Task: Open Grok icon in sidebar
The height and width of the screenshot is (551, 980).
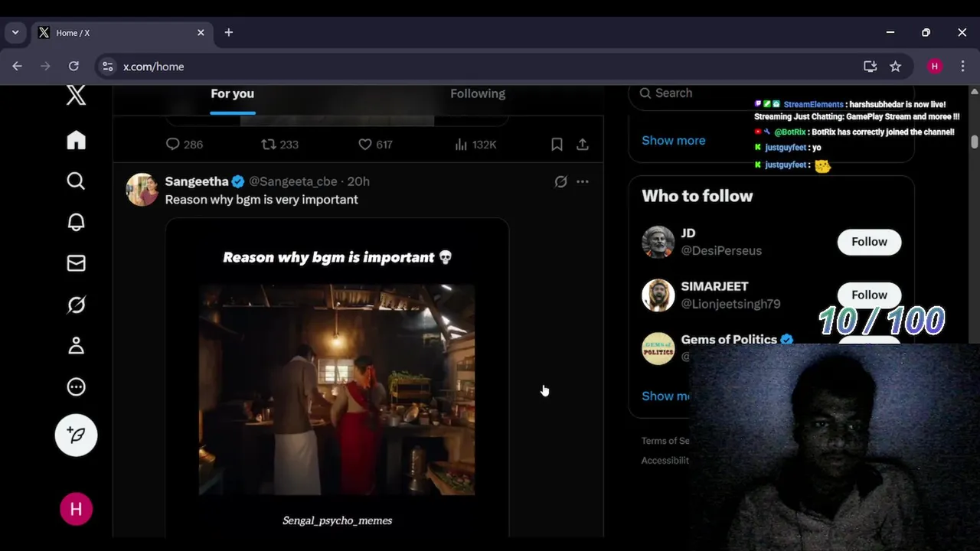Action: pos(76,305)
